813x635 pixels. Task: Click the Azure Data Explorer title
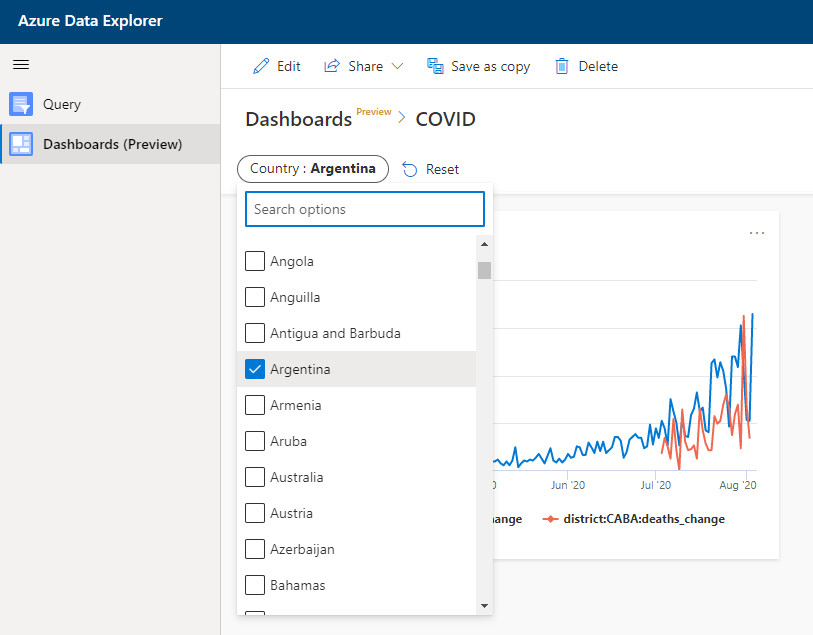(x=90, y=21)
